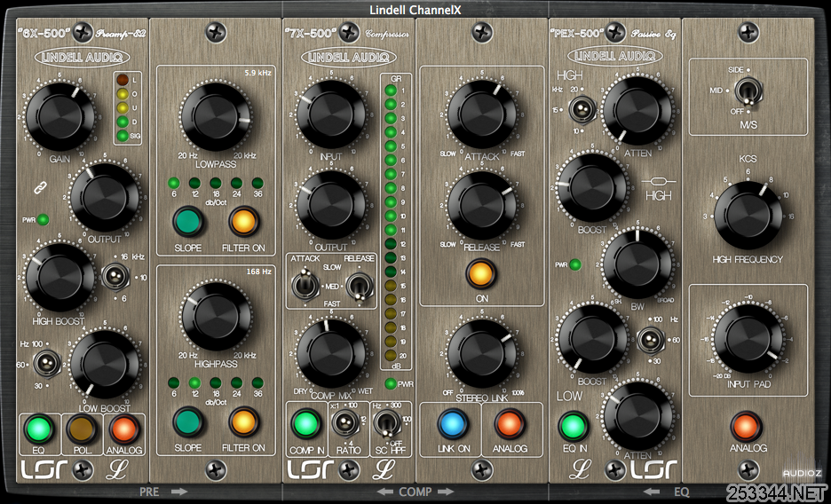
Task: Click the left arrow next to COMP
Action: (x=384, y=492)
